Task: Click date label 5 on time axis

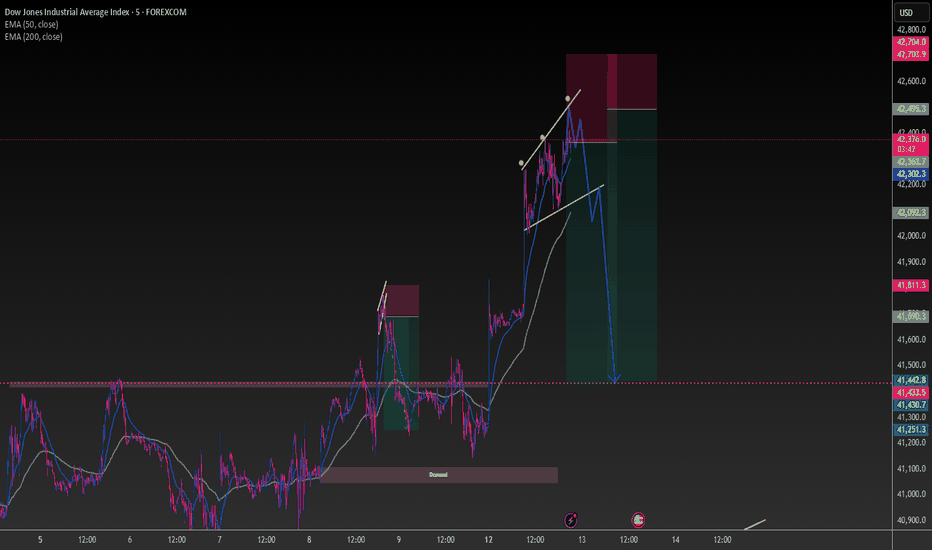Action: [x=40, y=540]
